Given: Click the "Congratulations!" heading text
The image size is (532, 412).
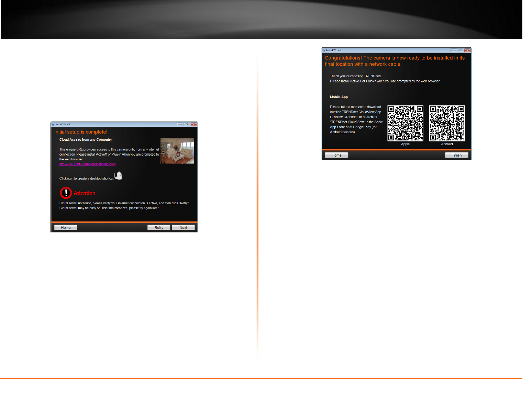Looking at the screenshot, I should click(x=343, y=58).
